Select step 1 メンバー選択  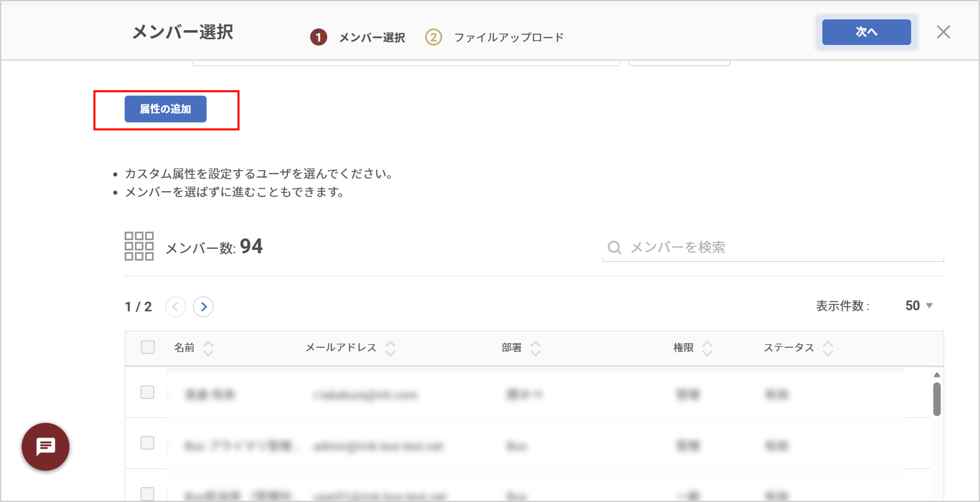(358, 37)
